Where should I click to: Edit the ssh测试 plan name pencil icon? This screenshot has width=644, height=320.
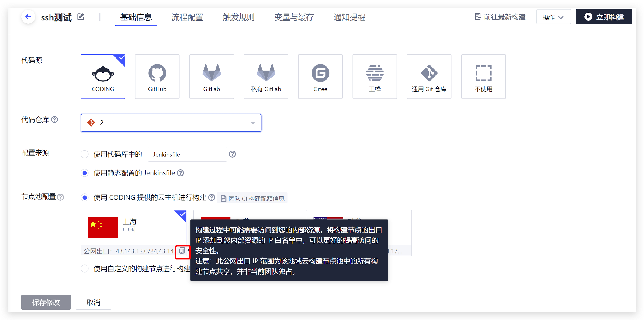pyautogui.click(x=81, y=17)
